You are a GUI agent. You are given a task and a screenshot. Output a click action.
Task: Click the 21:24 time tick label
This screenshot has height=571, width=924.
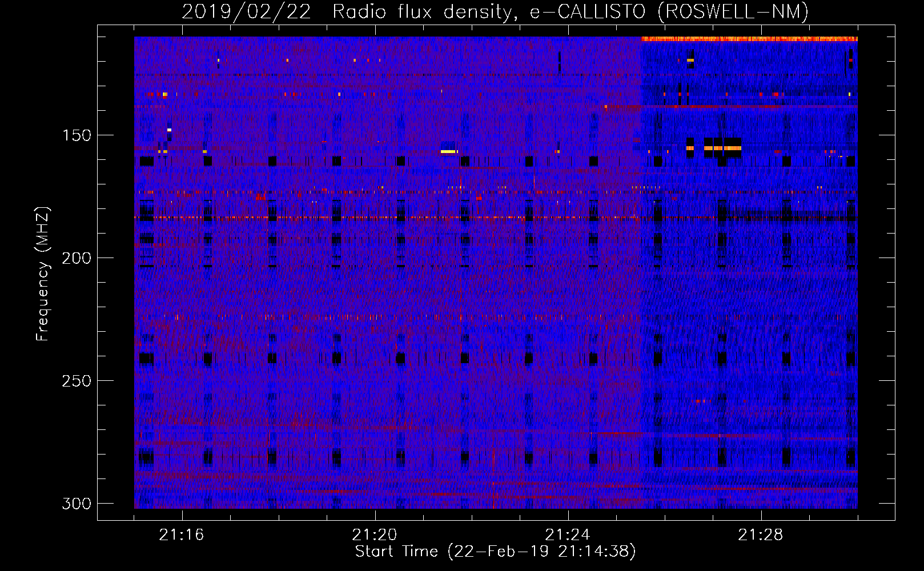coord(568,534)
